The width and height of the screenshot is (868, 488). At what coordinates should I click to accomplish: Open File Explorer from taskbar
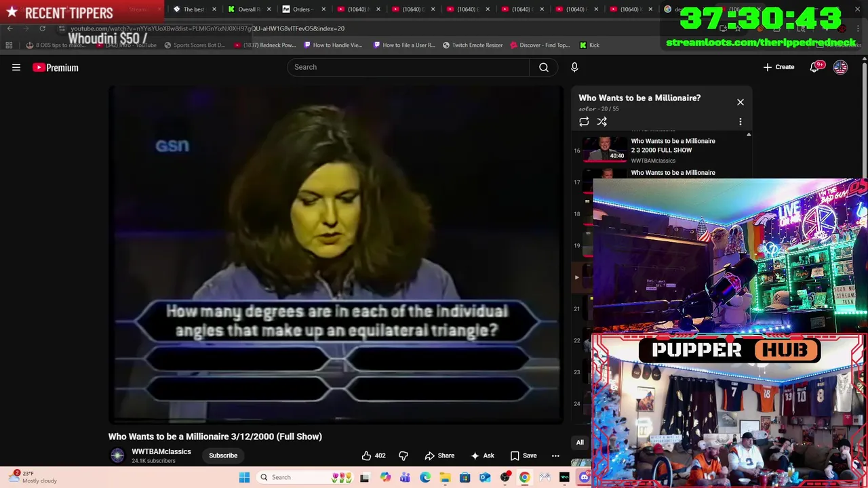pos(445,477)
